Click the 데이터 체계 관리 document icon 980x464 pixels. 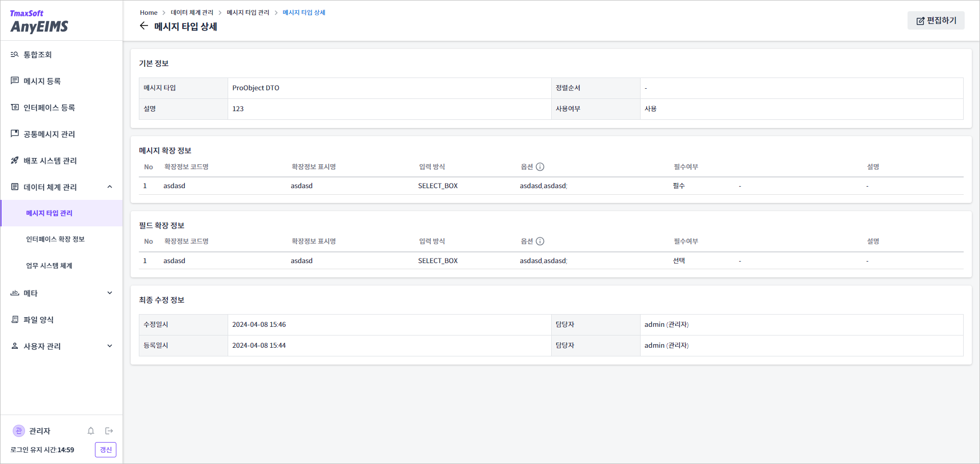pyautogui.click(x=15, y=187)
